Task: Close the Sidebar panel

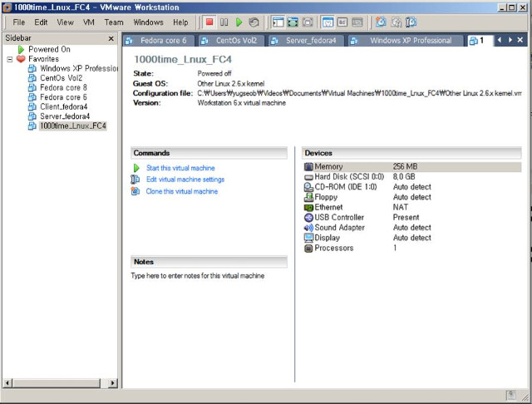Action: 111,39
